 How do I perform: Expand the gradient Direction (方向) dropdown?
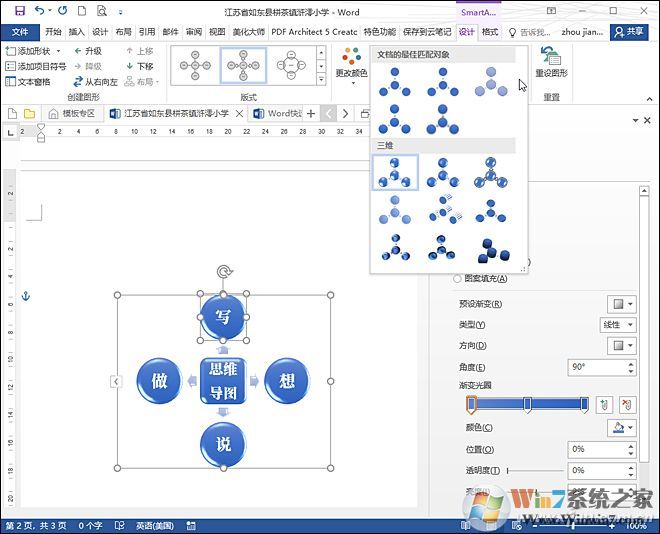[621, 346]
